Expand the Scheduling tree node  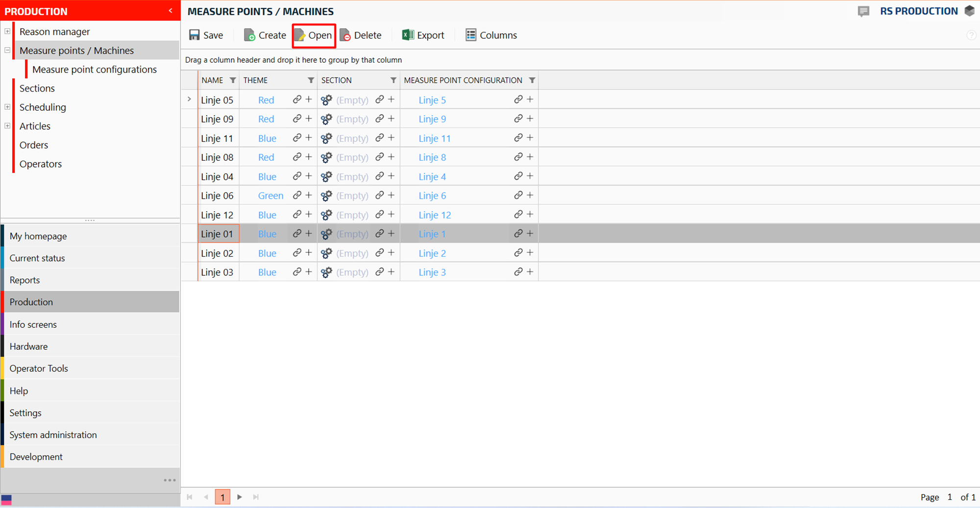point(7,107)
